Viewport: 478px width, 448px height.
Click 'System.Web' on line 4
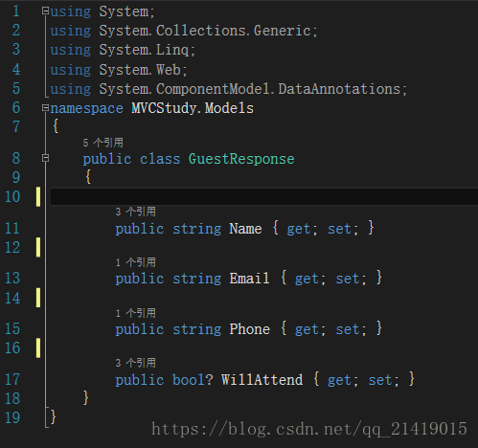[140, 70]
